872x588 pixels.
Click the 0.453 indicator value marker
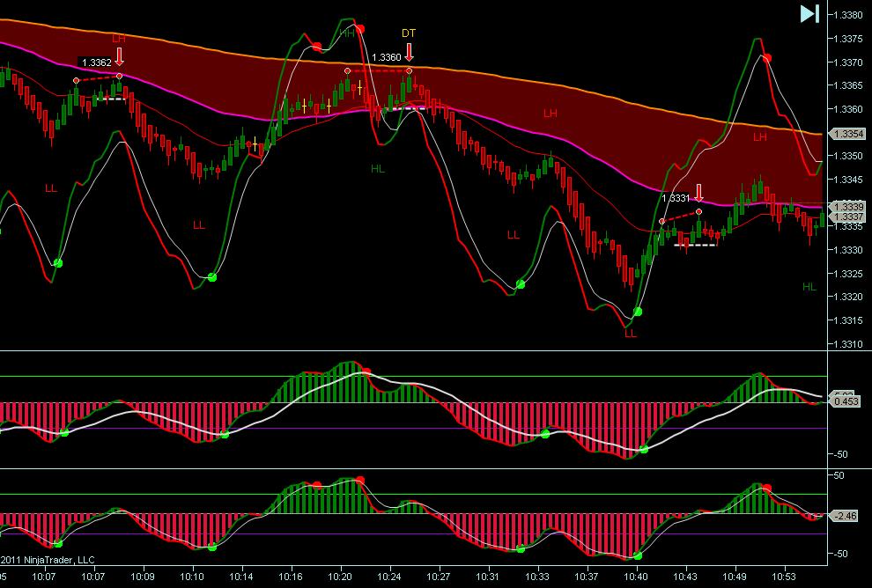coord(846,401)
